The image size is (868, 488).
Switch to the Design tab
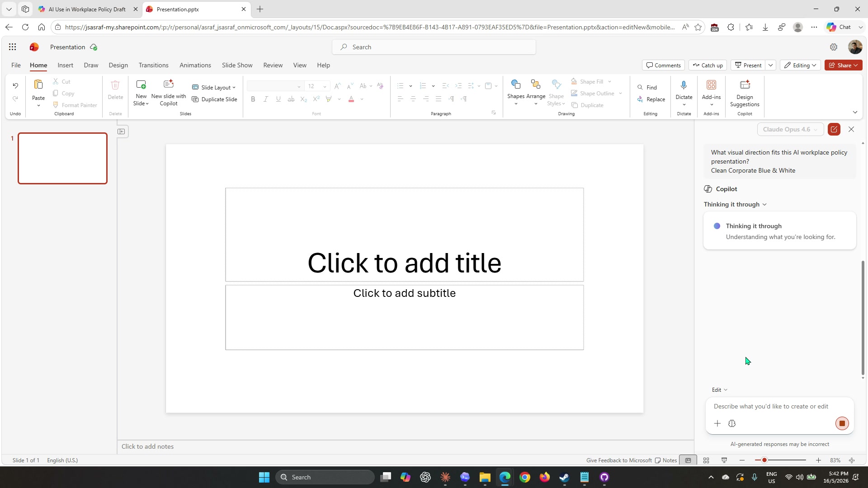point(118,66)
